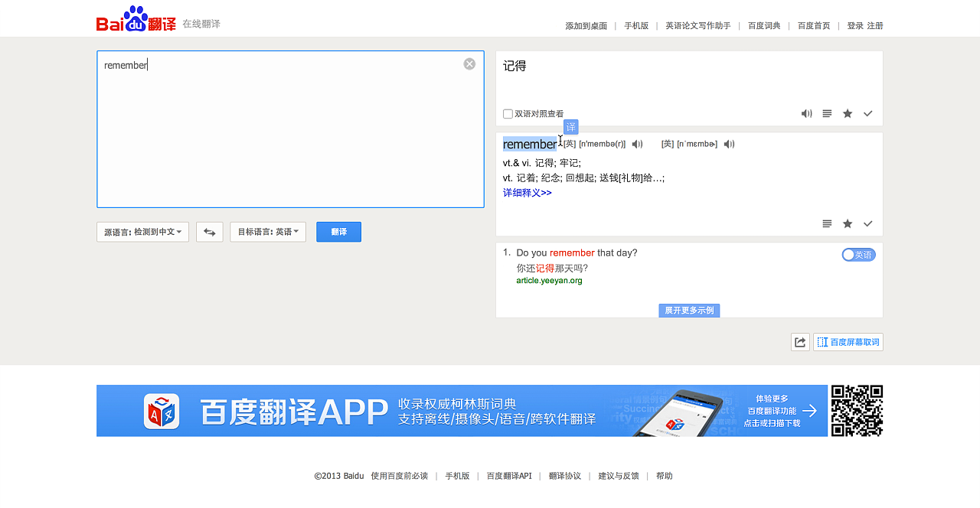
Task: Open the 目标语言 target language dropdown
Action: pyautogui.click(x=268, y=232)
